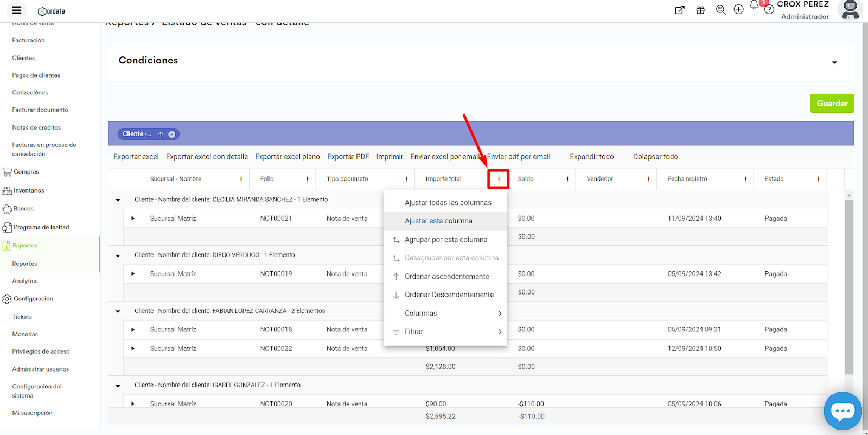Screen dimensions: 868x435
Task: Click the plus circle icon in header
Action: pos(738,10)
